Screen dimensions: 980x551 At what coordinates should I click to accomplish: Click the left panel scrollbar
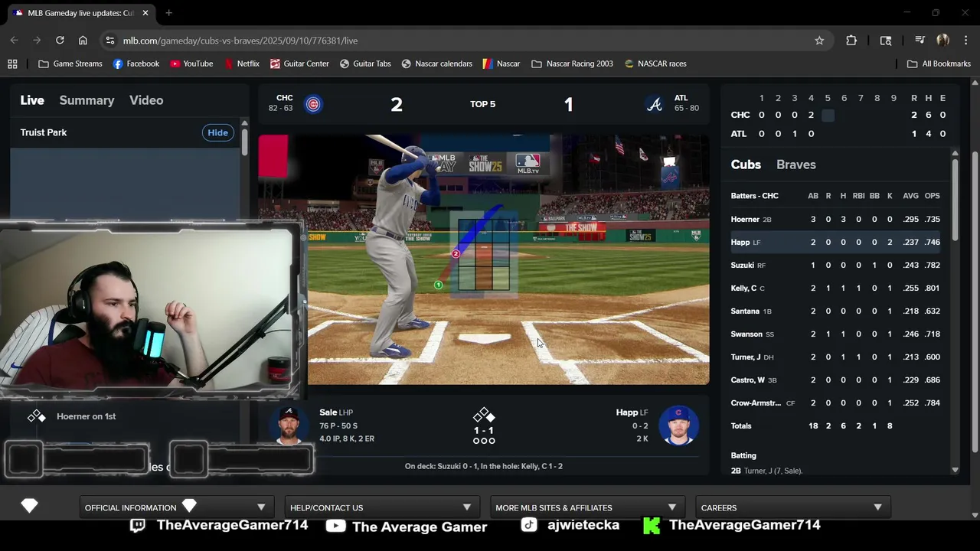[244, 142]
